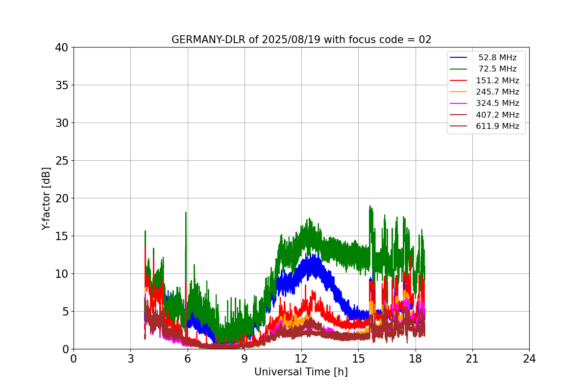Screen dimensions: 588x392
Task: Click the Universal Time [h] axis label
Action: point(301,372)
